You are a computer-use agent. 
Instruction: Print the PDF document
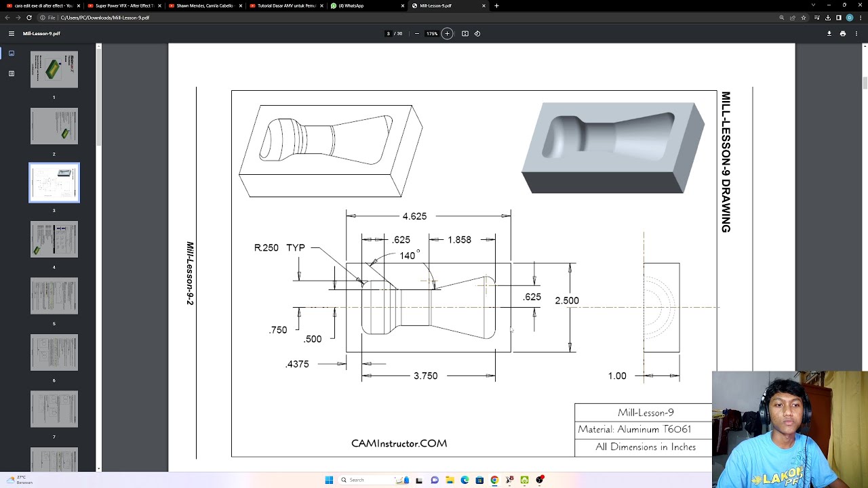tap(843, 33)
